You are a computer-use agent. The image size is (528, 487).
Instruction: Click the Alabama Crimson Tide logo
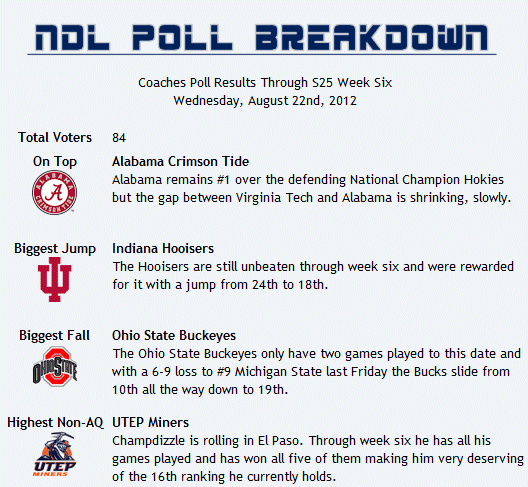click(55, 192)
